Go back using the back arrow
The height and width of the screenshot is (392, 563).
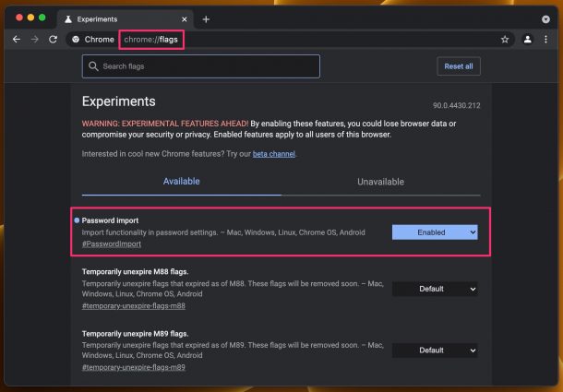[17, 39]
